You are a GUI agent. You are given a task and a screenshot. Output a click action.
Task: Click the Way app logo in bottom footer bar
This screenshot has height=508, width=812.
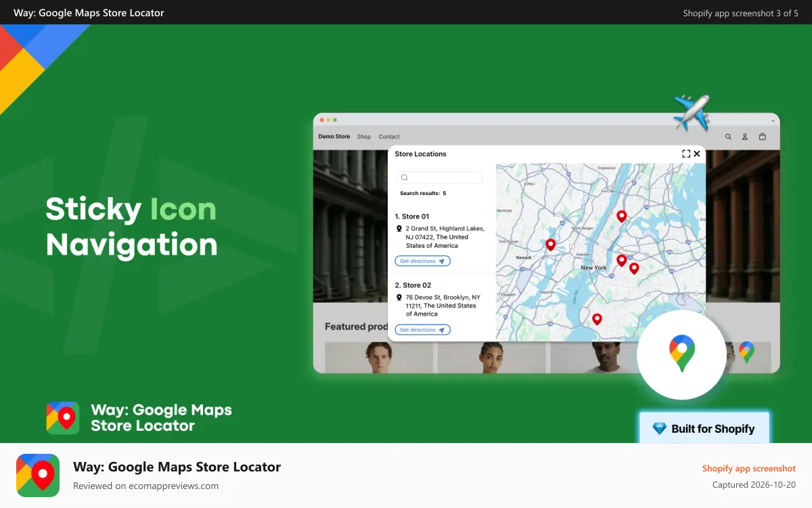click(38, 475)
